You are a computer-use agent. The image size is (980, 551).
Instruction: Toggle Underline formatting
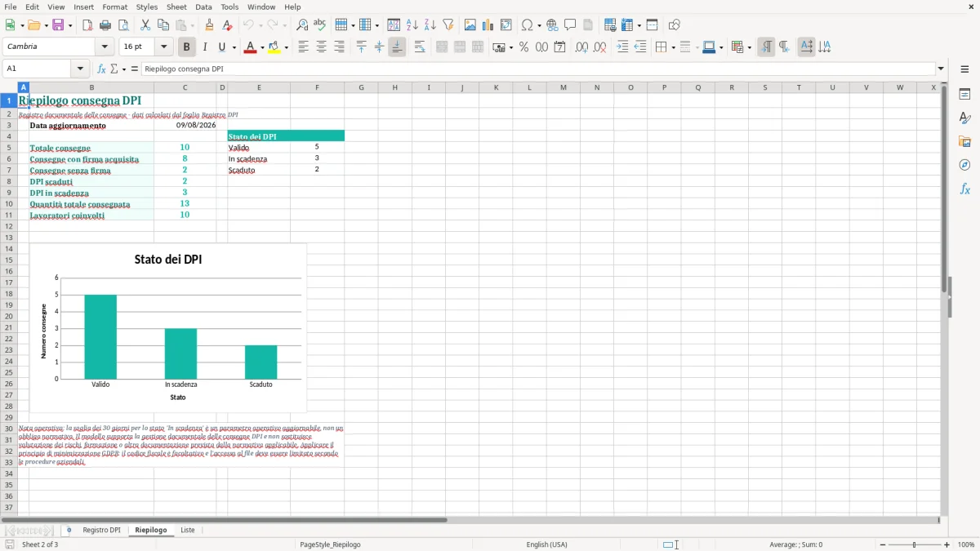(222, 47)
